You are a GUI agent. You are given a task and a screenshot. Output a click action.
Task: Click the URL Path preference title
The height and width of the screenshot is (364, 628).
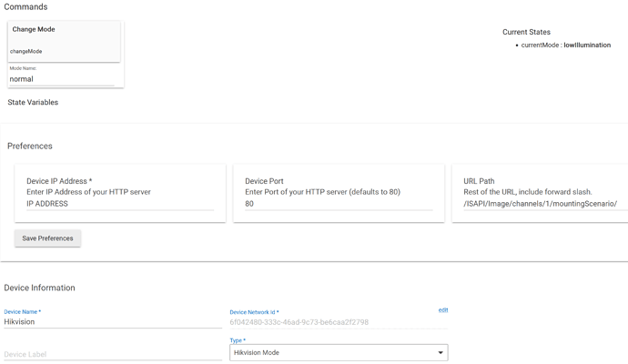tap(479, 181)
